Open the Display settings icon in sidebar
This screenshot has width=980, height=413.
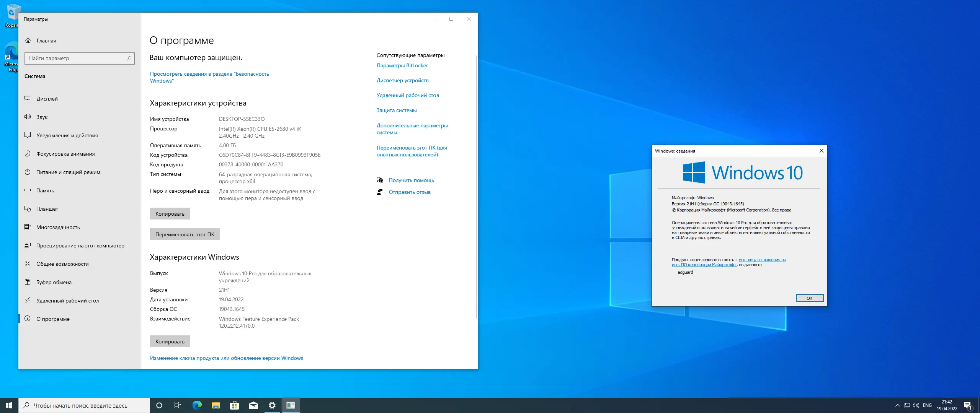[28, 98]
